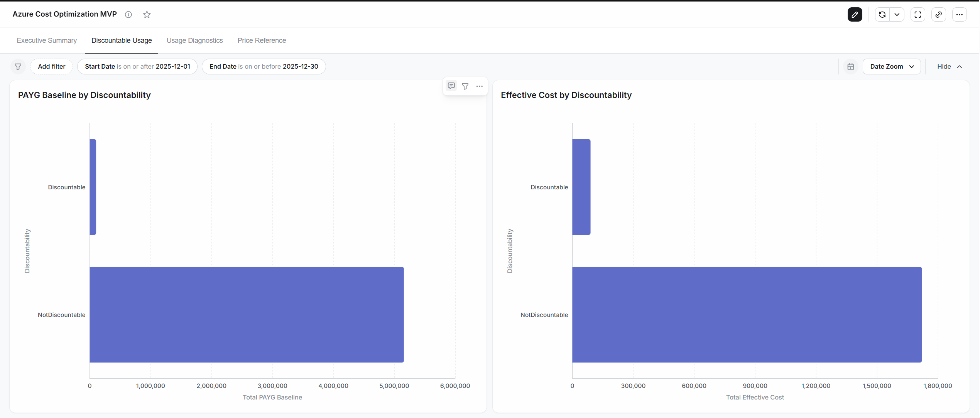
Task: Click the Effective Cost by Discountability title
Action: click(566, 95)
